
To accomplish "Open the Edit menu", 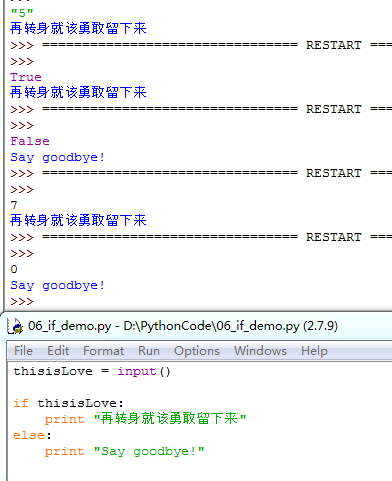I will [58, 351].
